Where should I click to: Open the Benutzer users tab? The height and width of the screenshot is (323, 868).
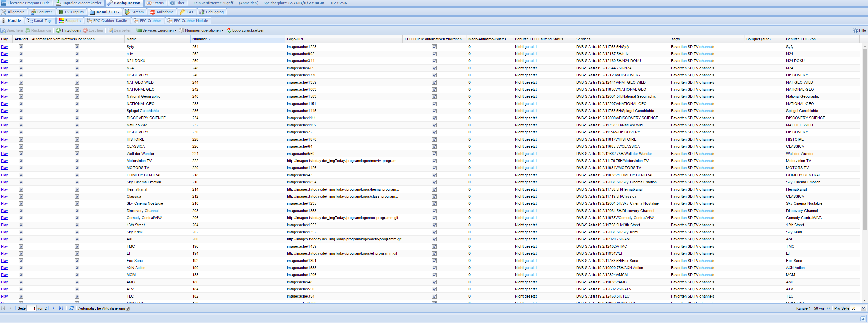click(41, 12)
